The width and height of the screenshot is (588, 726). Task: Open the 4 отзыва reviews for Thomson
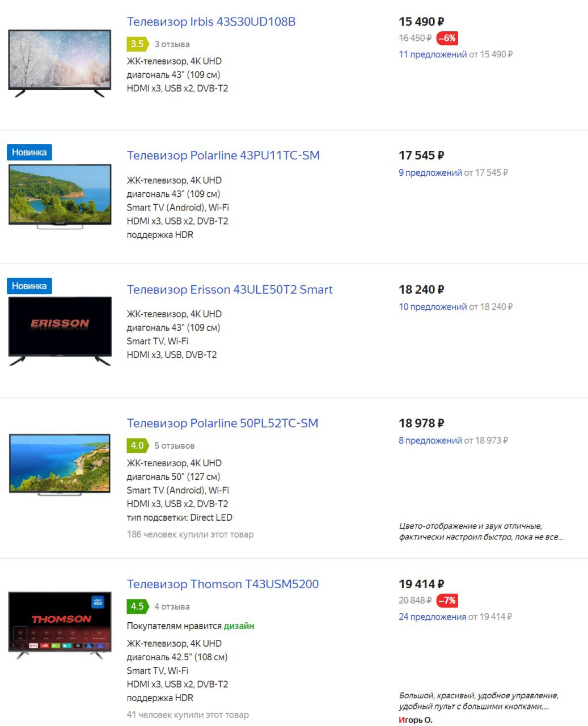click(172, 606)
